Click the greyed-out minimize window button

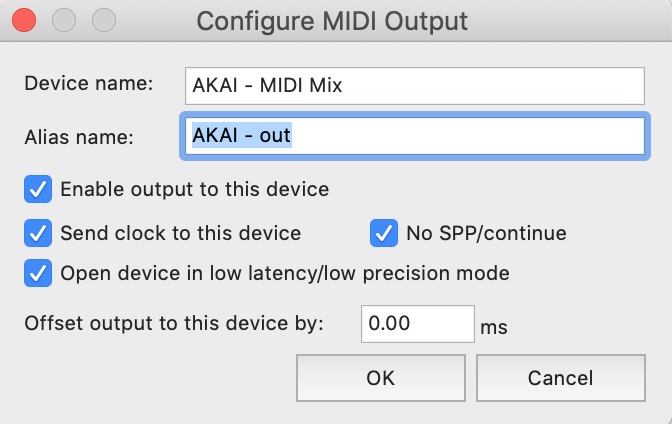click(65, 20)
